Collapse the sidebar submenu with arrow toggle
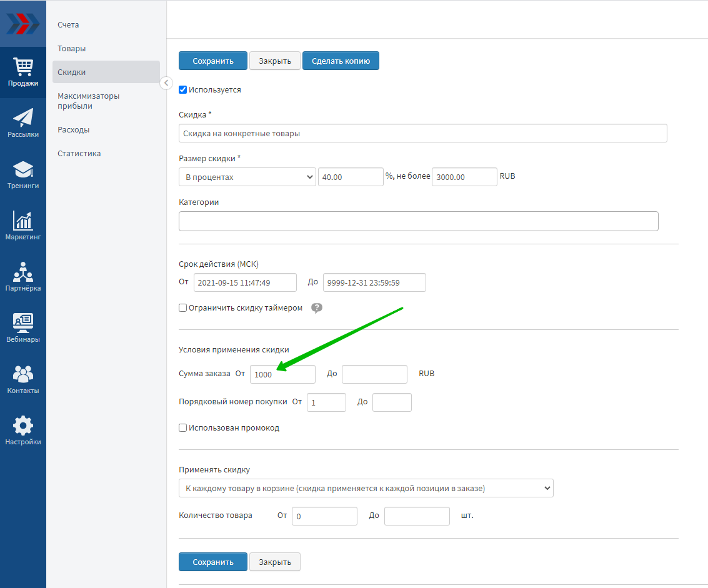The height and width of the screenshot is (588, 708). (x=166, y=82)
